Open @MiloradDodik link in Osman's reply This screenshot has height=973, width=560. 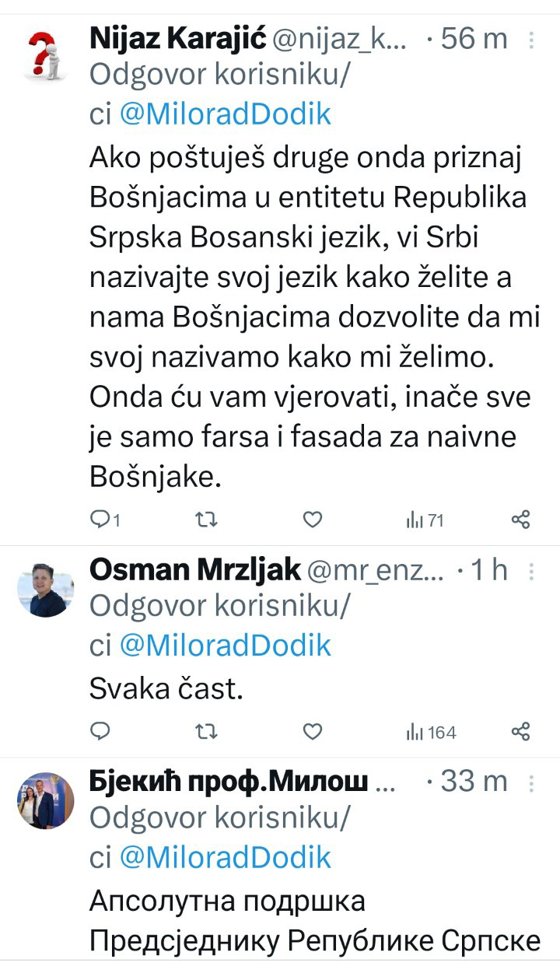click(225, 646)
